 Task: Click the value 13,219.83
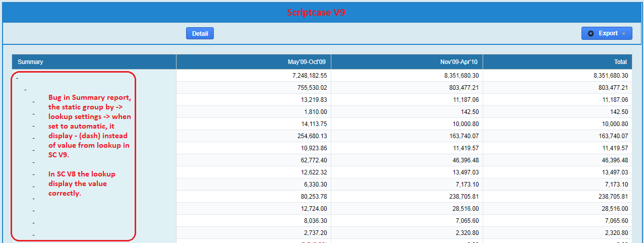point(314,100)
